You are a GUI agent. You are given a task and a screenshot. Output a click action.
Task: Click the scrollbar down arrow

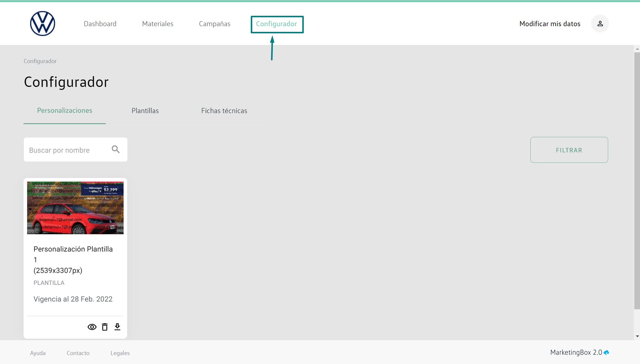point(637,336)
